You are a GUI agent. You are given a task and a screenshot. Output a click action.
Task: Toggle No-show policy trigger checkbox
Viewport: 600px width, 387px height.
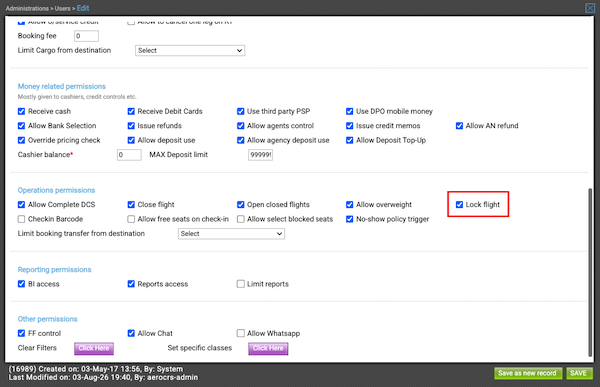pos(349,219)
